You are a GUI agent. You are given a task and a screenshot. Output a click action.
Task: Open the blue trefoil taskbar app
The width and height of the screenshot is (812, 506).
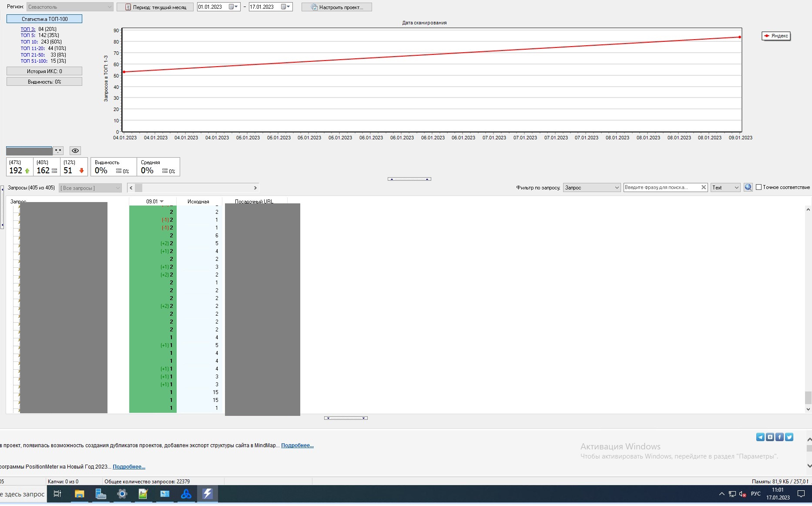point(186,494)
